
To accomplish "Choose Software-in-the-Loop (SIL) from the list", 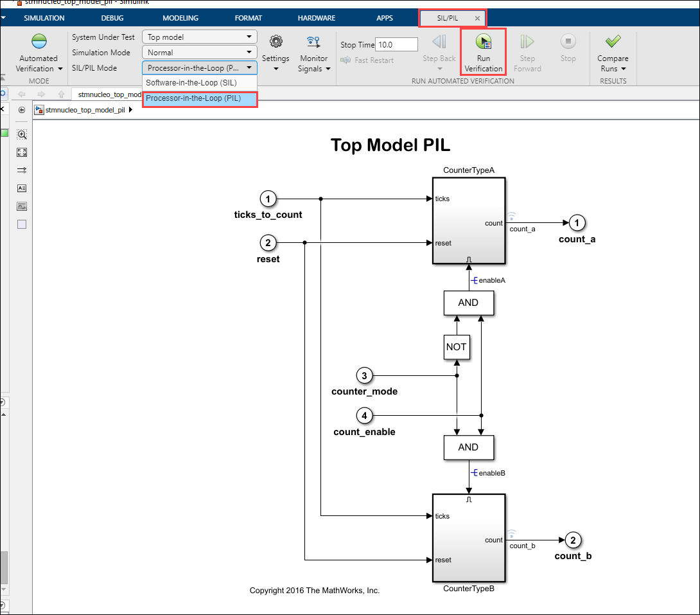I will (191, 83).
